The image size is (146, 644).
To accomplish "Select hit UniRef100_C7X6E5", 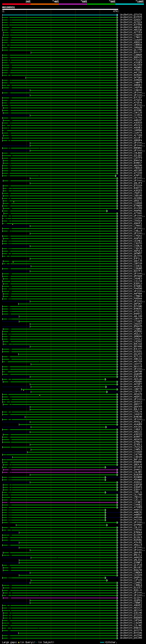I will tap(131, 321).
